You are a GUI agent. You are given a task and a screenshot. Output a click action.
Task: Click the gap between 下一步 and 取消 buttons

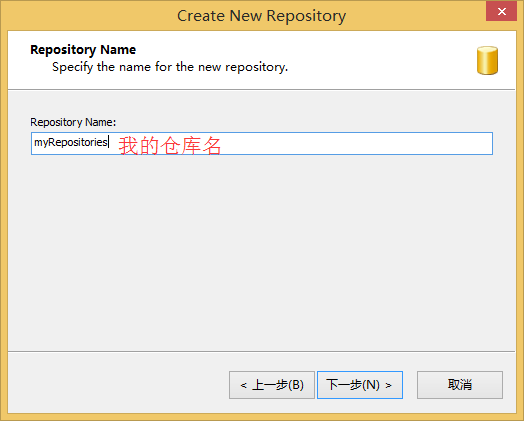click(410, 385)
